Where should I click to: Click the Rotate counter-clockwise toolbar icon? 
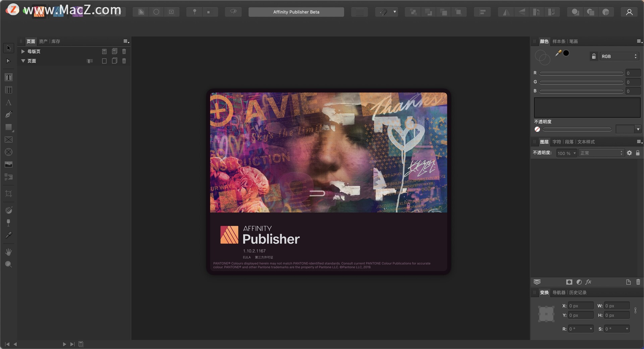(x=537, y=12)
